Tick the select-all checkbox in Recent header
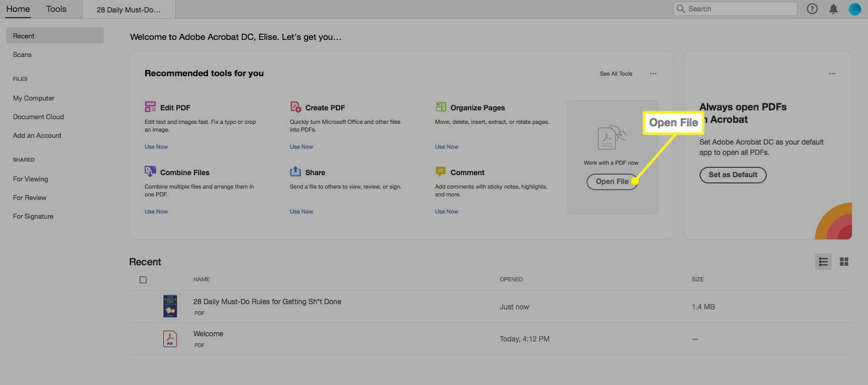 tap(143, 280)
